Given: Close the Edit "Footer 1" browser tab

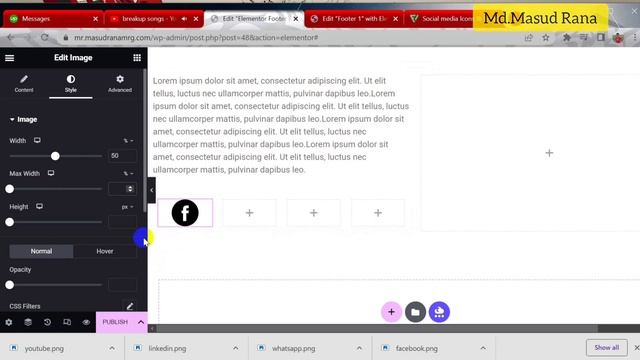Looking at the screenshot, I should [x=396, y=19].
